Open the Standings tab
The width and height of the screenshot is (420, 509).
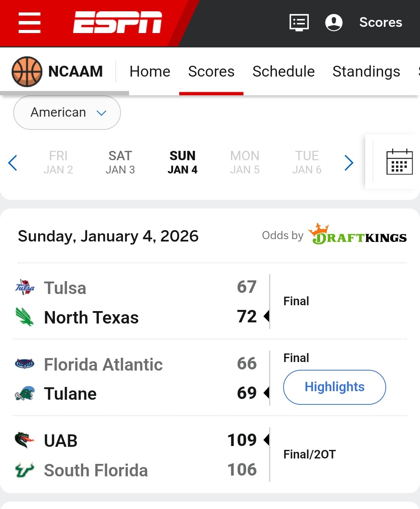point(366,72)
